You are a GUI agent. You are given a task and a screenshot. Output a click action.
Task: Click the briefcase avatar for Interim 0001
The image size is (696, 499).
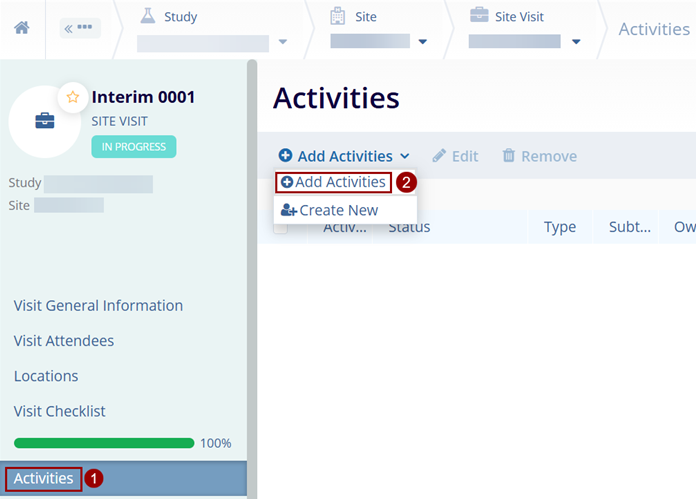[44, 122]
